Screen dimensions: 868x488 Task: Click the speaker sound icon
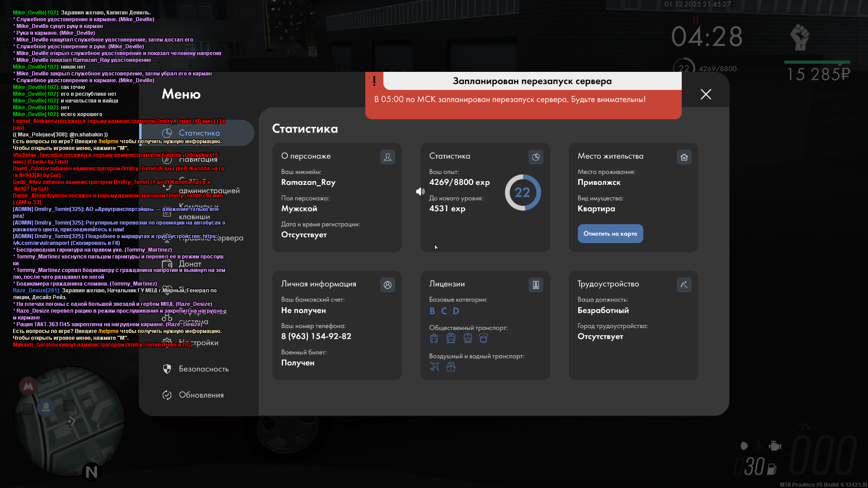coord(420,192)
